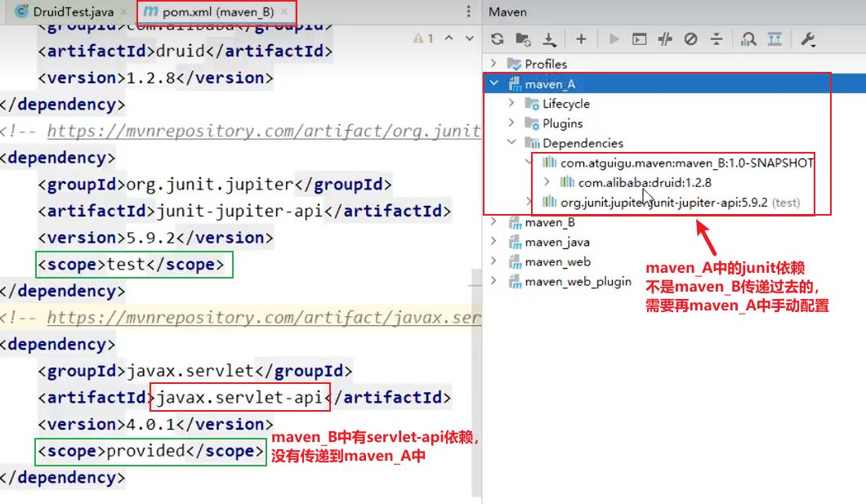This screenshot has height=504, width=866.
Task: Click version 4.0.1 text
Action: pos(151,425)
